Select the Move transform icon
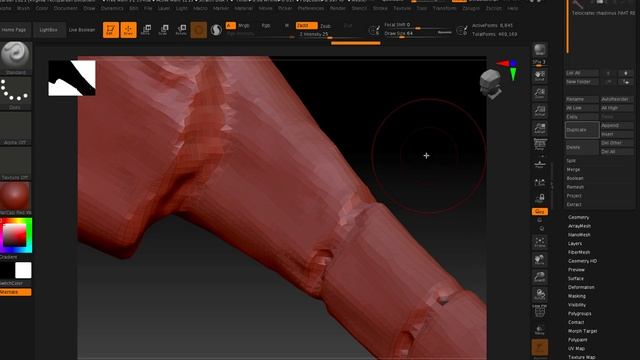The height and width of the screenshot is (360, 640). click(x=146, y=30)
